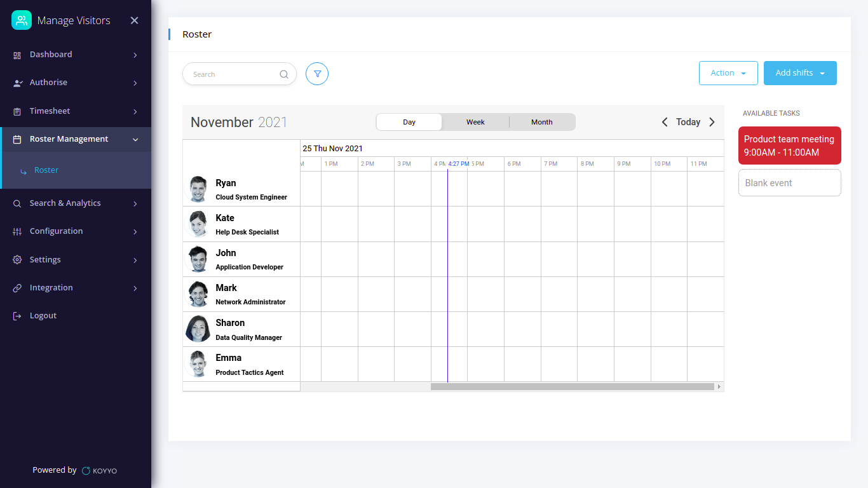Click Sharon's profile photo
Image resolution: width=868 pixels, height=488 pixels.
198,329
